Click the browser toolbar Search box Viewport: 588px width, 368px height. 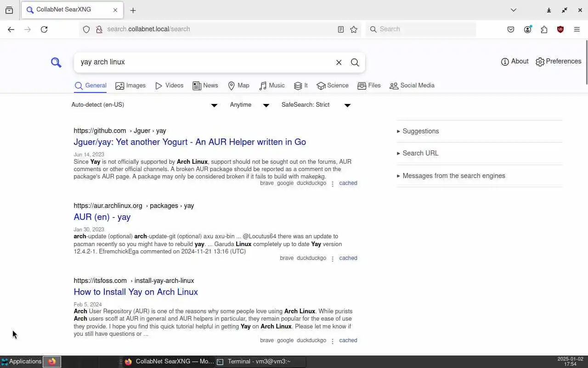[421, 29]
